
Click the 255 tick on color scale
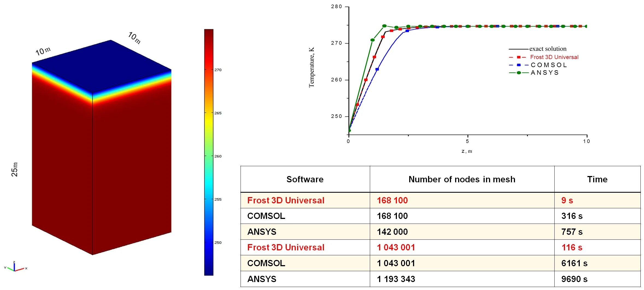coord(218,199)
